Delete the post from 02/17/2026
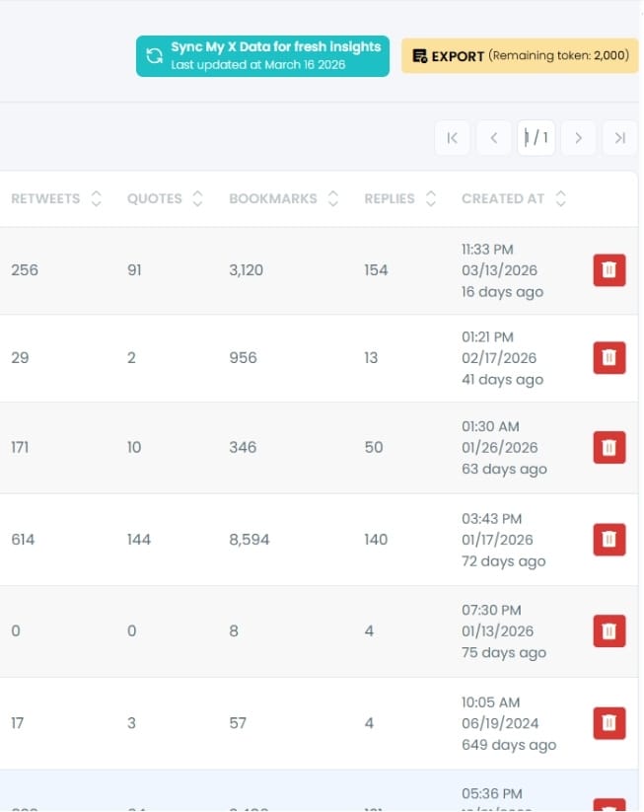Screen dimensions: 644x812 [608, 357]
